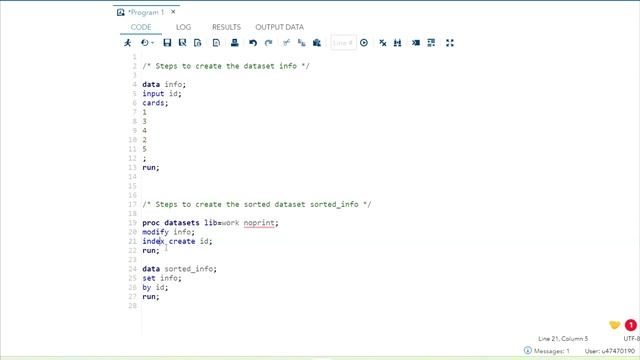The width and height of the screenshot is (640, 360).
Task: Click the cut scissors icon
Action: 287,43
